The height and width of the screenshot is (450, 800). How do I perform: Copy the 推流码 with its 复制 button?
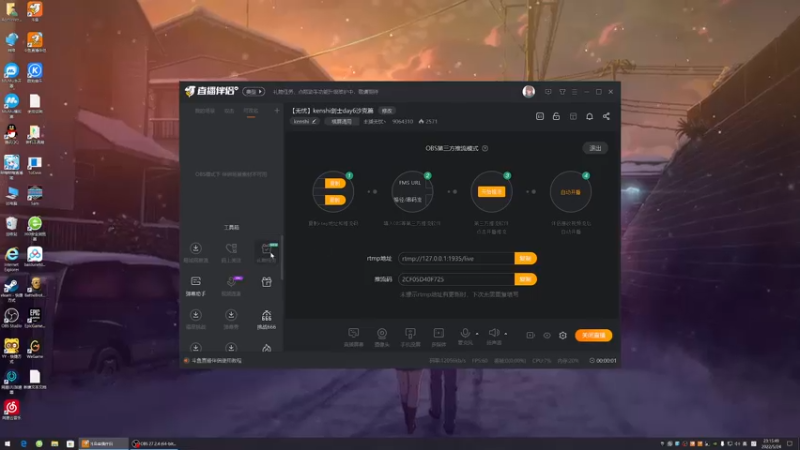(526, 280)
